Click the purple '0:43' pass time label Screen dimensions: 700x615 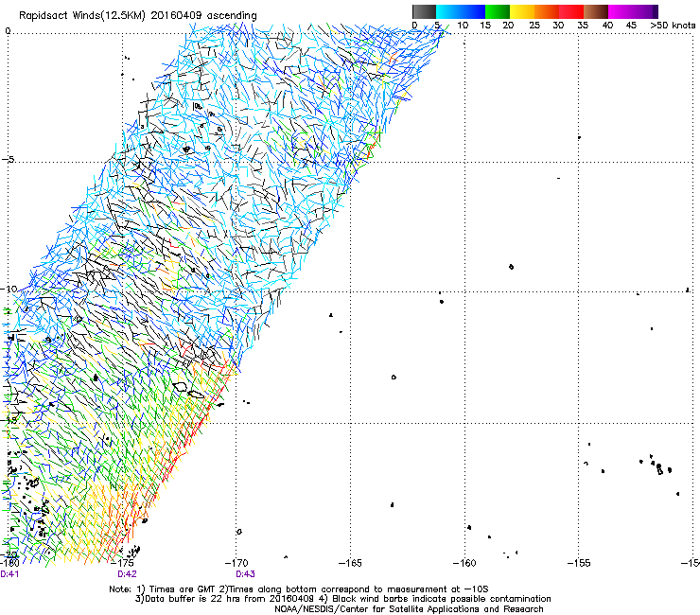point(246,574)
